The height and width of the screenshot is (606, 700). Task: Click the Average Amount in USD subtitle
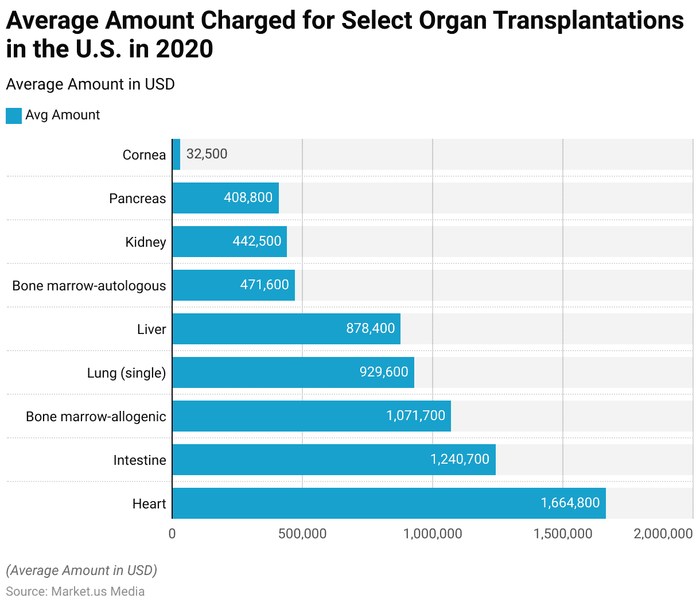(90, 84)
